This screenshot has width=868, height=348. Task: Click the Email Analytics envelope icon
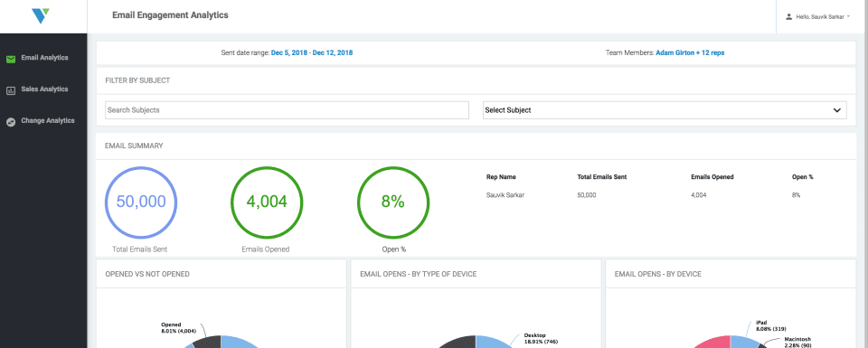(11, 59)
